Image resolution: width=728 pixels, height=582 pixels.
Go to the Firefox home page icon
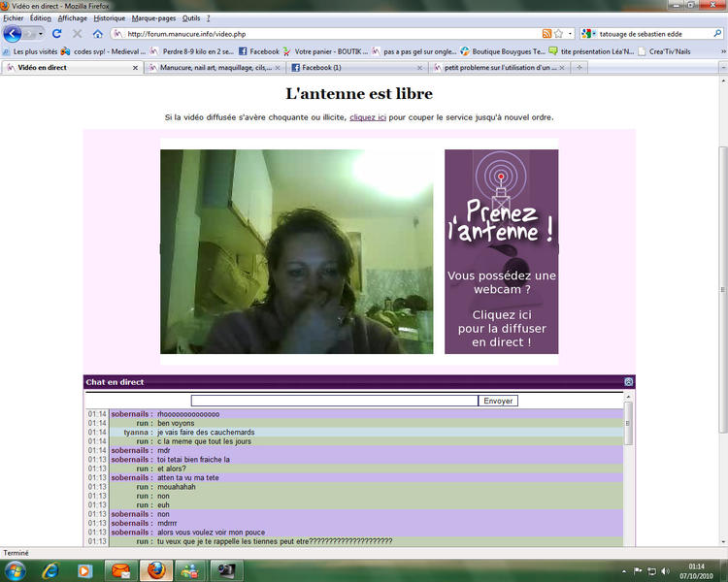(98, 33)
